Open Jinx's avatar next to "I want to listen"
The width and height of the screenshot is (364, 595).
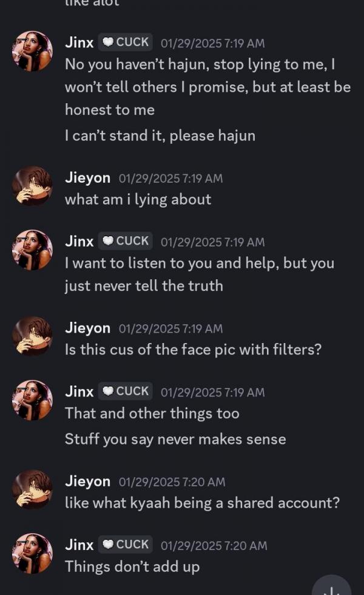(32, 250)
